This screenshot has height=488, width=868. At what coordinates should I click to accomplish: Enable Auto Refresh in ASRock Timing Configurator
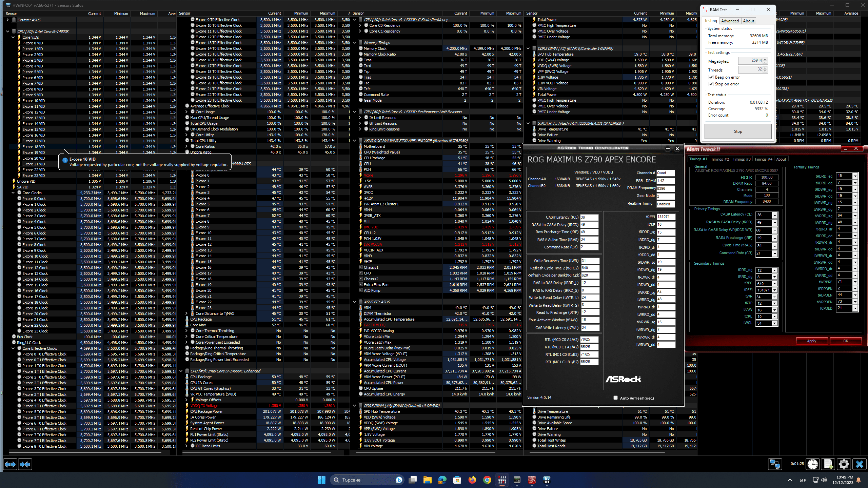(x=615, y=398)
